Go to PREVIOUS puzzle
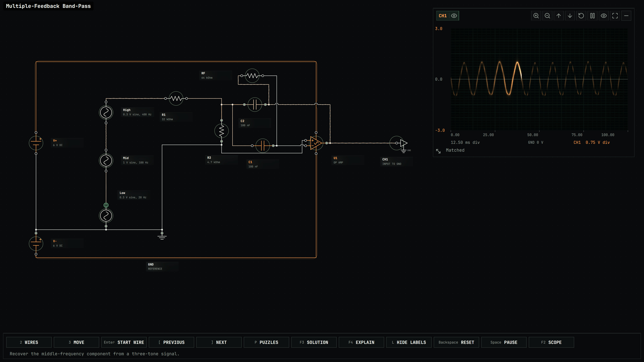Viewport: 644px width, 362px height. coord(172,342)
